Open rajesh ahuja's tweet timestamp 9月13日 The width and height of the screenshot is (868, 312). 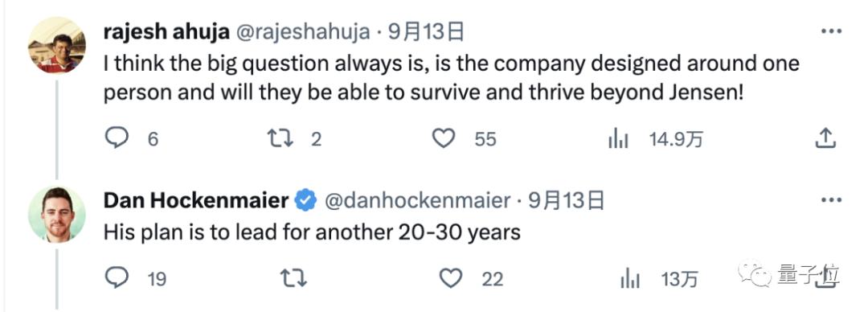(425, 33)
